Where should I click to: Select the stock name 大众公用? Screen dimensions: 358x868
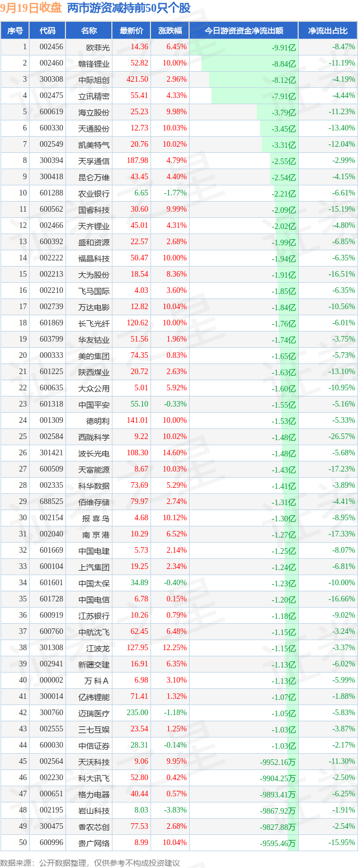(94, 388)
